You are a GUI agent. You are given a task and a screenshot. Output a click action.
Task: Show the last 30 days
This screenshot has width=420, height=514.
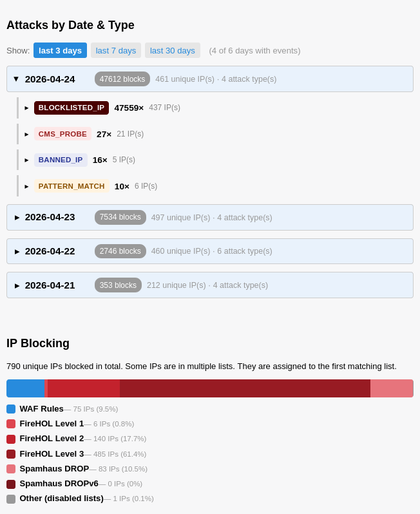[x=172, y=50]
